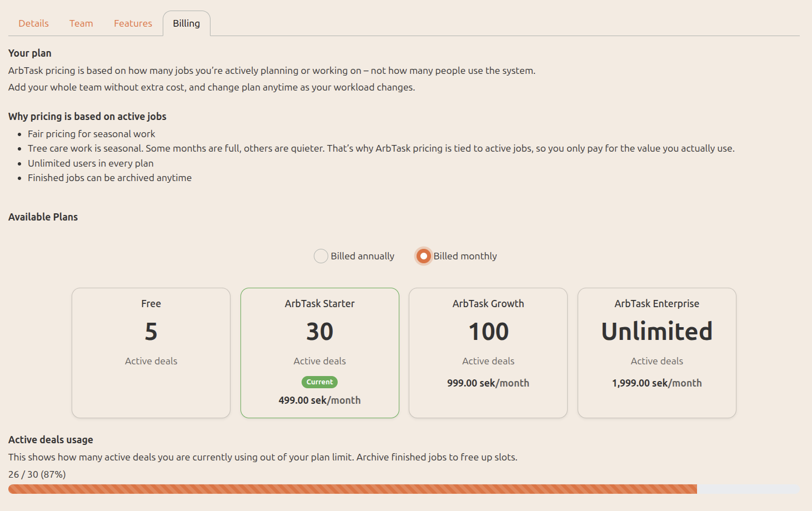Choose the Billed monthly radio button
Viewport: 812px width, 511px height.
pos(423,256)
